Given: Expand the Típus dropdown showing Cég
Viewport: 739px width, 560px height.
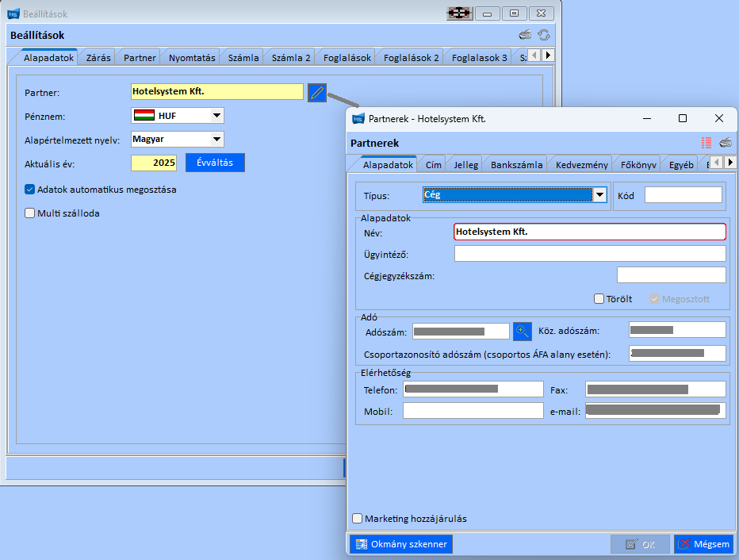Looking at the screenshot, I should (x=600, y=194).
